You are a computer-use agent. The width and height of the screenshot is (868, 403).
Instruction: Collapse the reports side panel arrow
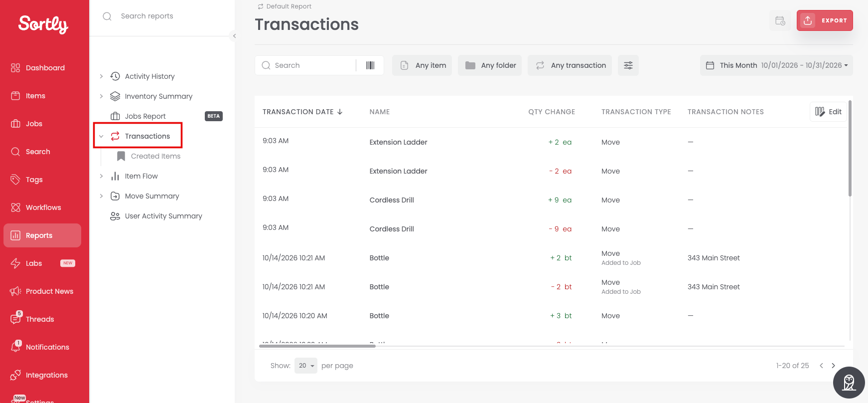[x=234, y=36]
